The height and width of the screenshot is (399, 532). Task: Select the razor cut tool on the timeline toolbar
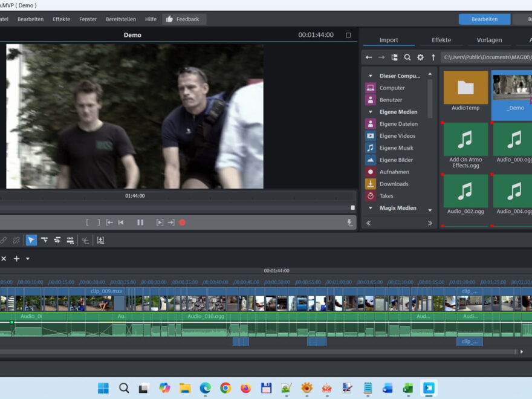point(85,240)
